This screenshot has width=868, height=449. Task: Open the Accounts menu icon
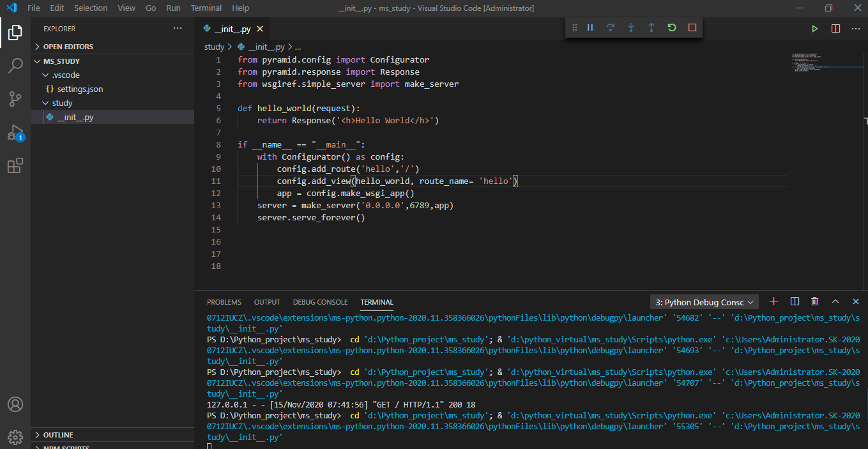coord(15,404)
